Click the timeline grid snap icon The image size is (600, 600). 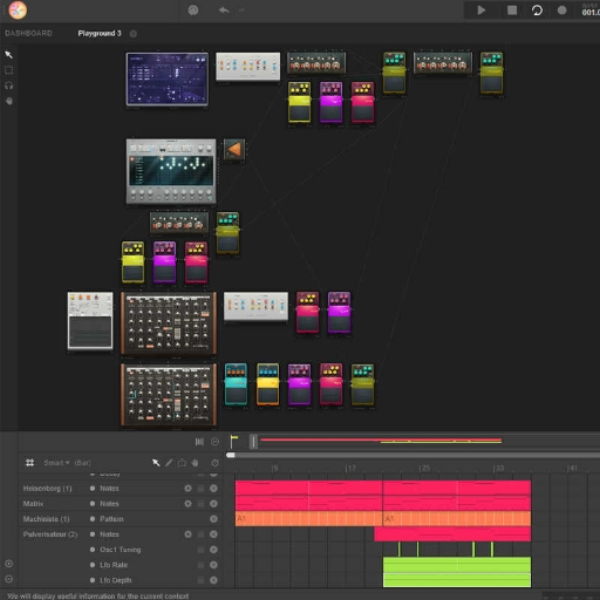tap(29, 463)
